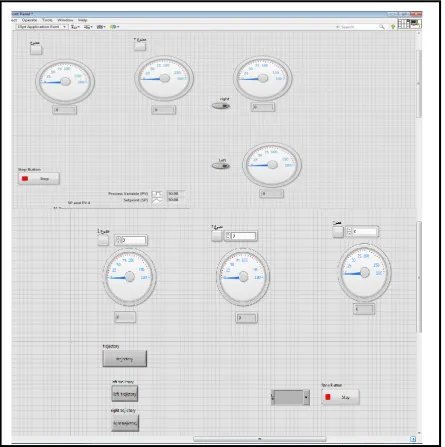Screen dimensions: 445x447
Task: Click the stepper arrows of the bottom-left numeric control
Action: point(118,240)
